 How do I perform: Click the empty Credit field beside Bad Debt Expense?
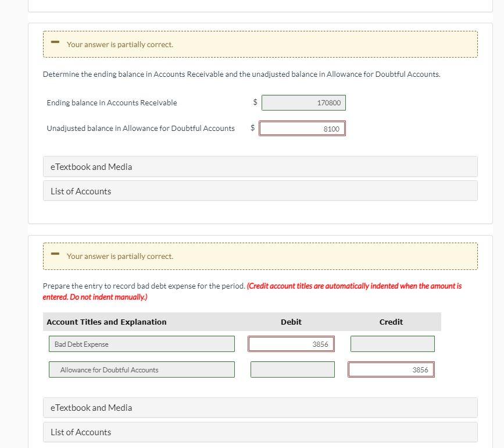[x=392, y=344]
